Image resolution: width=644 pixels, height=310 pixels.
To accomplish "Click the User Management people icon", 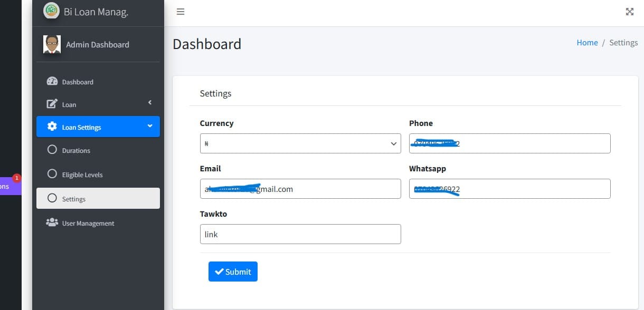I will pyautogui.click(x=52, y=222).
